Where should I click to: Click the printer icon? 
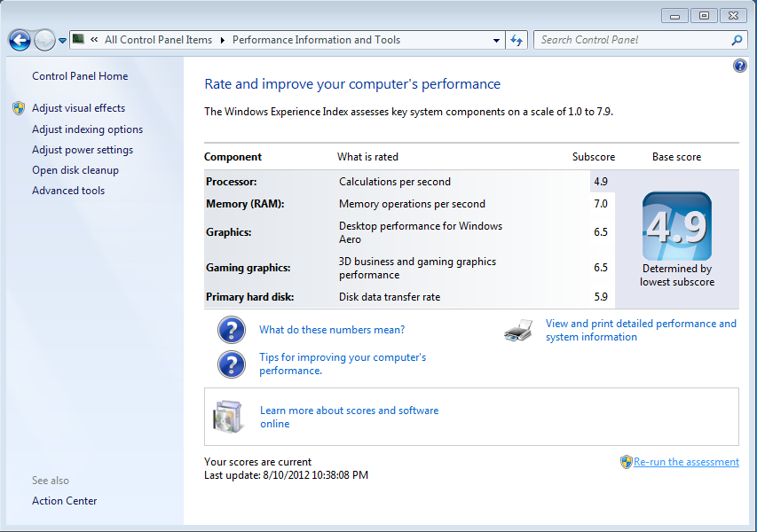pyautogui.click(x=518, y=331)
